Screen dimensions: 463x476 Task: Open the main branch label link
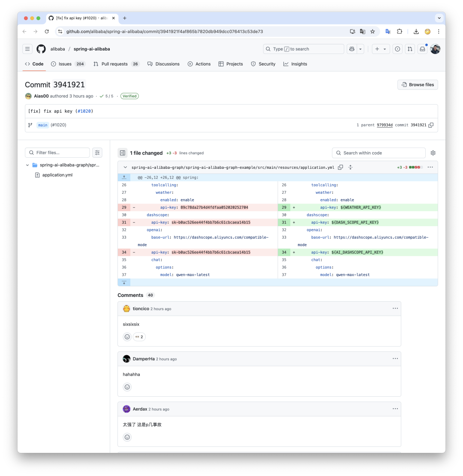(x=42, y=125)
